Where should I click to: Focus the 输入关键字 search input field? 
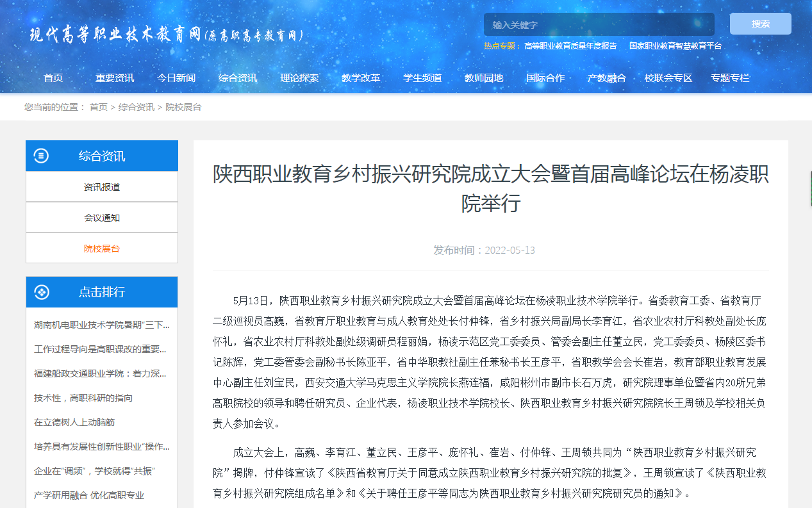pyautogui.click(x=599, y=24)
